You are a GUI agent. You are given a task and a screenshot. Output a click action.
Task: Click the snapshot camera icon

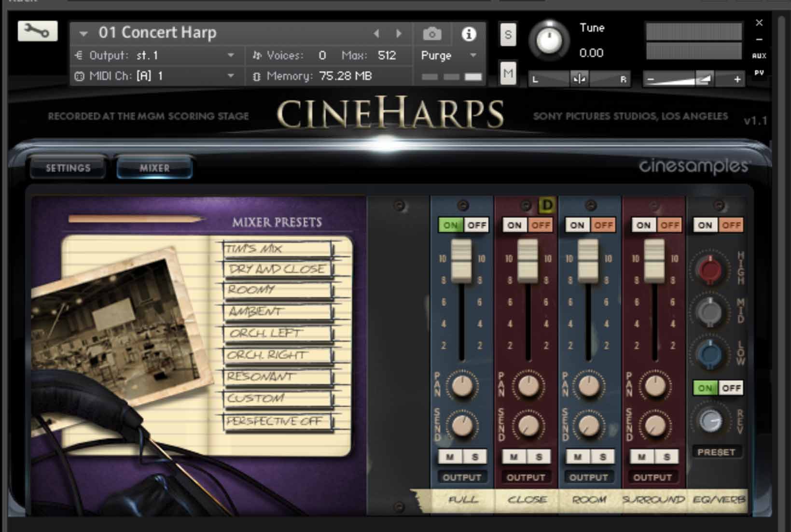click(x=431, y=34)
